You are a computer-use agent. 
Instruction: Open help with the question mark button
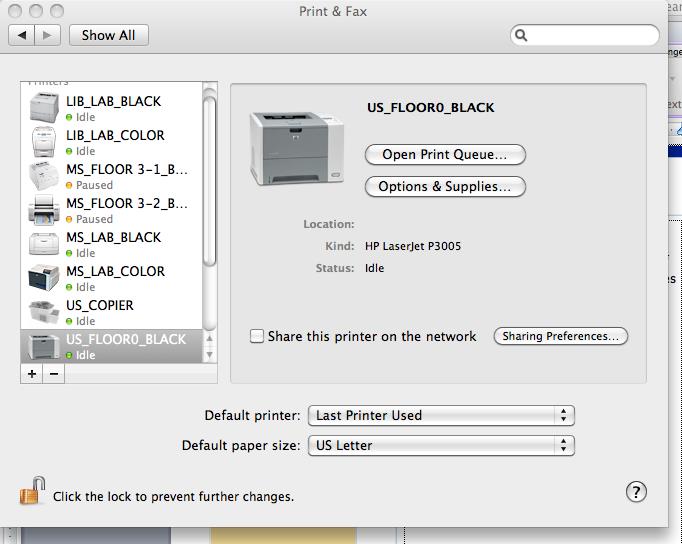(x=636, y=492)
